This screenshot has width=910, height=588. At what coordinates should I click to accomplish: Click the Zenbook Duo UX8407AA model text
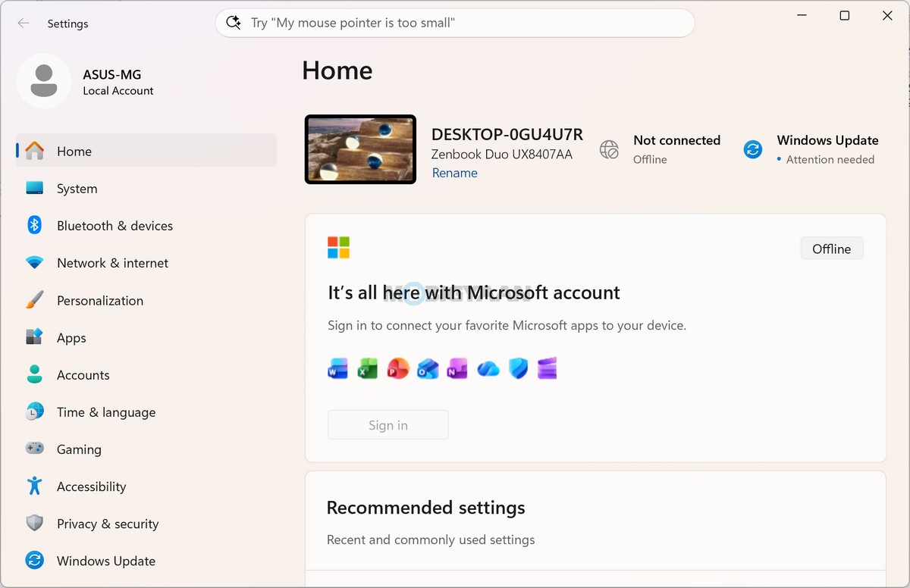click(x=502, y=154)
